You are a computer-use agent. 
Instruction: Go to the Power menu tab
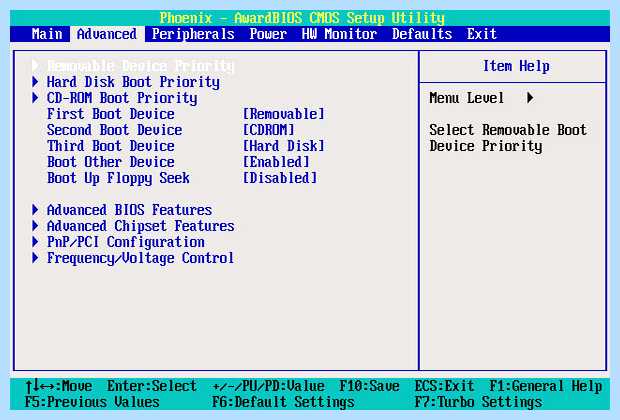tap(268, 34)
